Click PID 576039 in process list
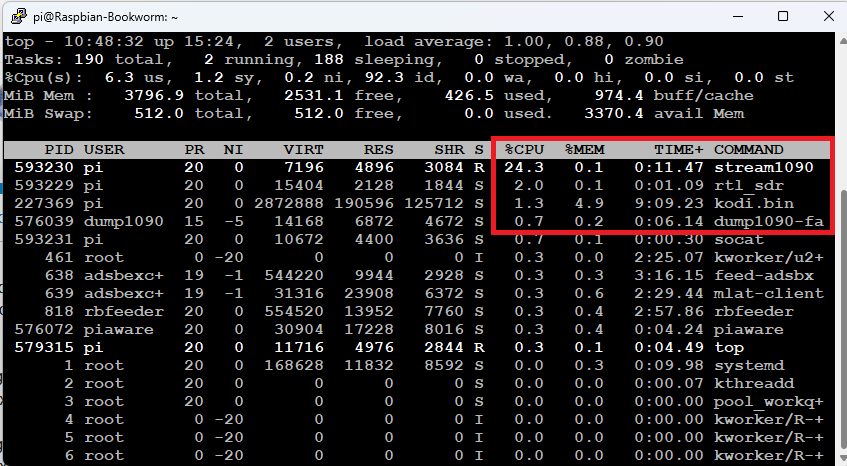 (44, 221)
